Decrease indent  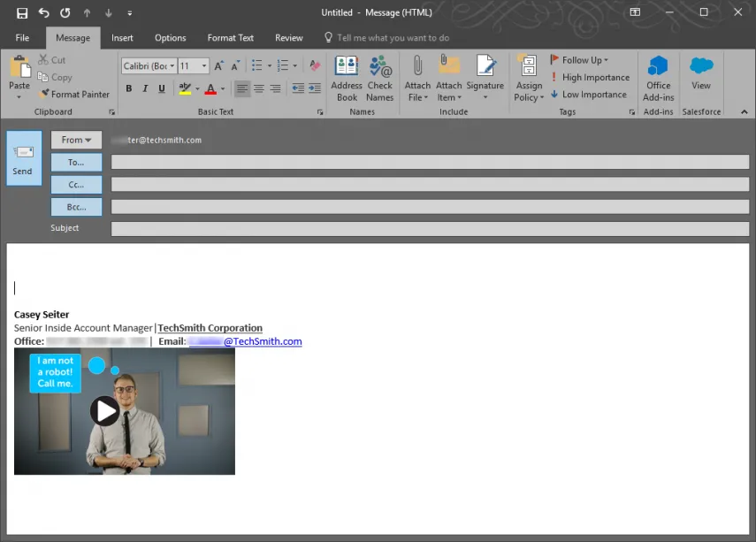point(298,88)
